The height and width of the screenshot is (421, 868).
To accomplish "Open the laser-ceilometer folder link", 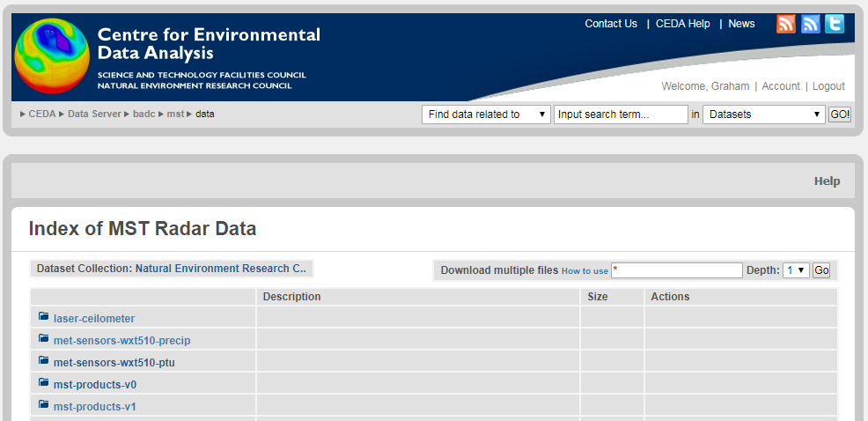I will click(x=94, y=319).
